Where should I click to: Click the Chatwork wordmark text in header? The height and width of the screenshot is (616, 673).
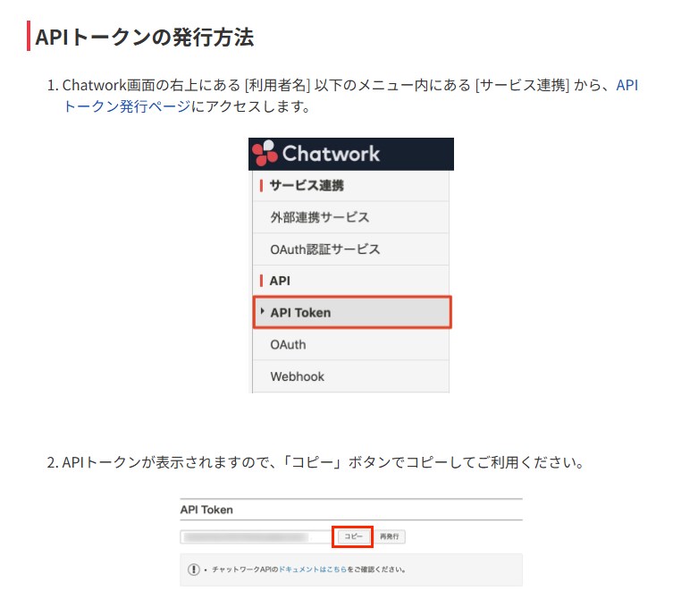click(331, 154)
